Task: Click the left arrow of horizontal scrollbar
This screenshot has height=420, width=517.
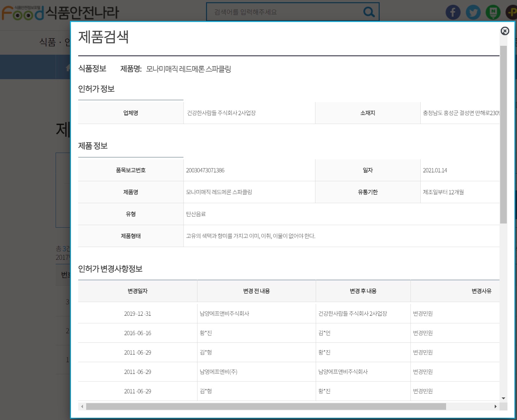Action: (82, 407)
